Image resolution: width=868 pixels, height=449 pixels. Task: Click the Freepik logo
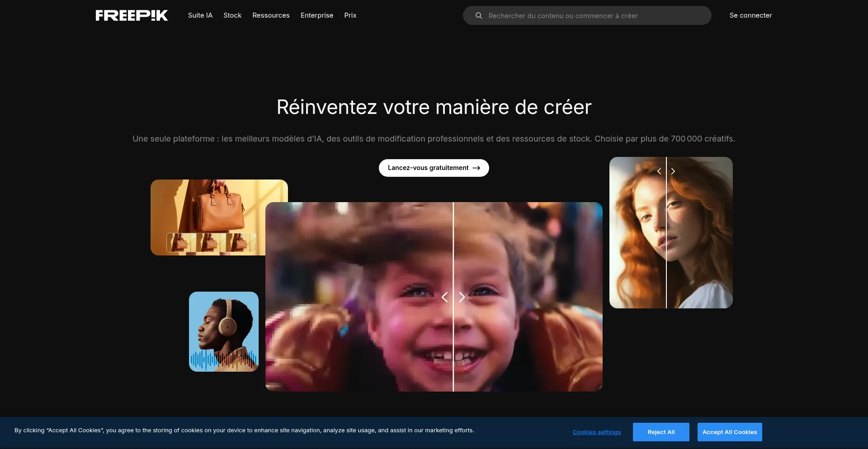click(x=132, y=15)
